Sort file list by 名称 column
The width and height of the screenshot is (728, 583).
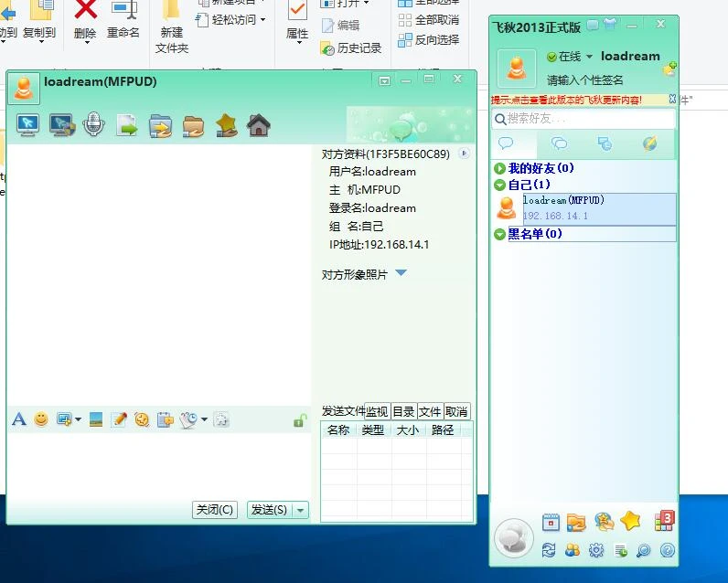click(338, 430)
